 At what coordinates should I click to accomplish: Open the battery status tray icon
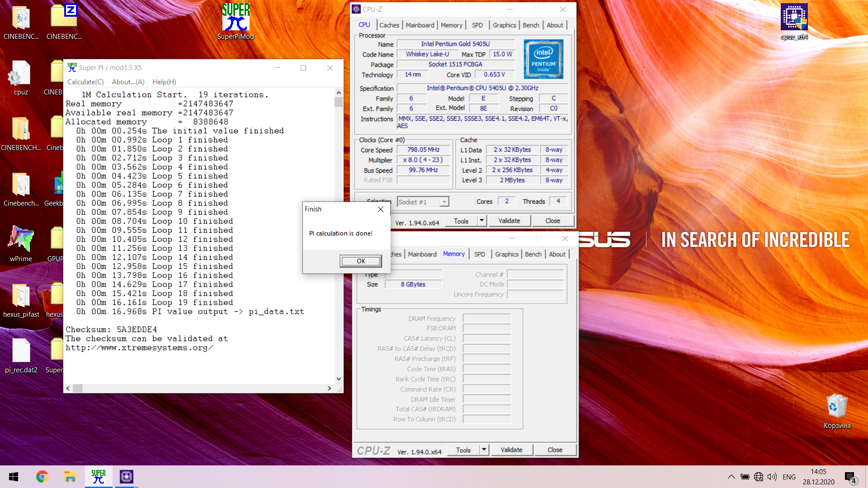pyautogui.click(x=745, y=477)
